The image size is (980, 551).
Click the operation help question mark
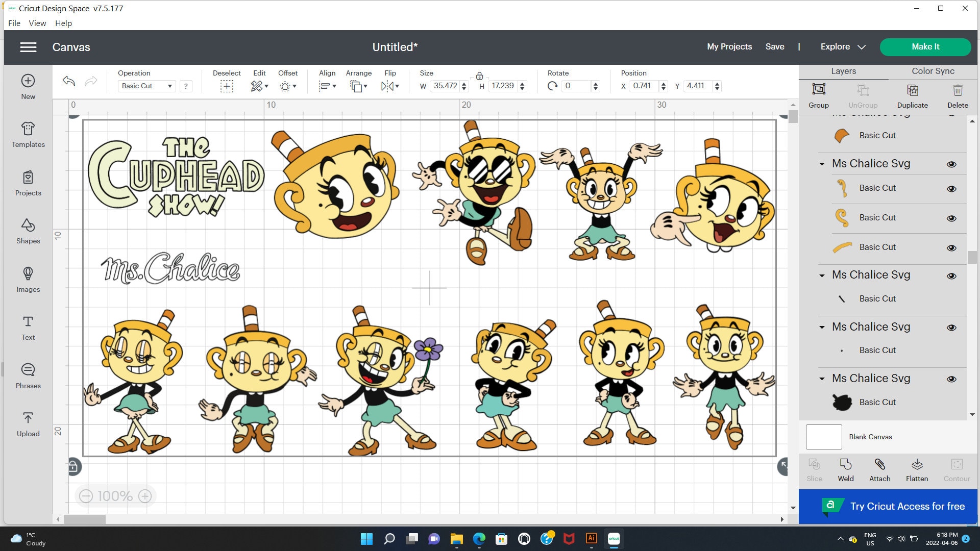point(186,86)
